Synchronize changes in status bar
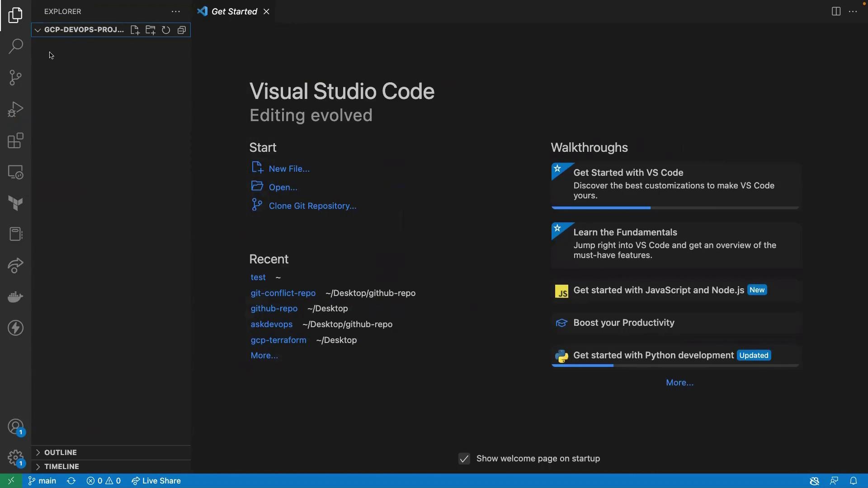This screenshot has width=868, height=488. click(x=71, y=481)
